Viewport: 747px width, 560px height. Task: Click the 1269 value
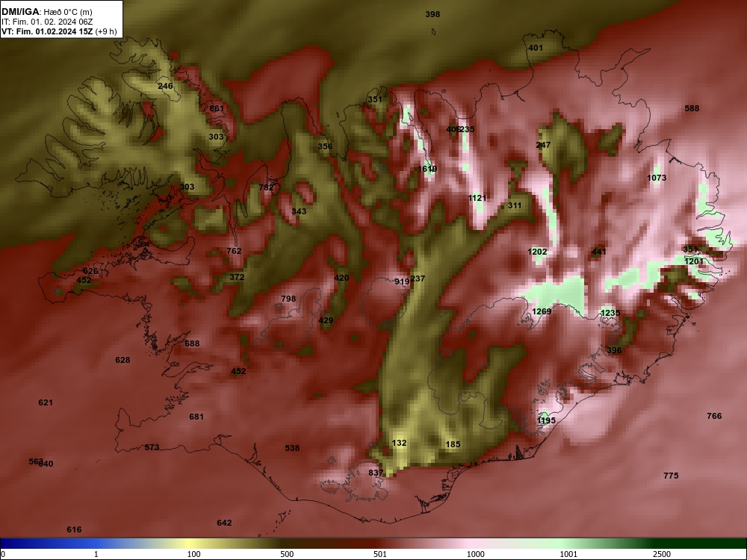[x=542, y=311]
